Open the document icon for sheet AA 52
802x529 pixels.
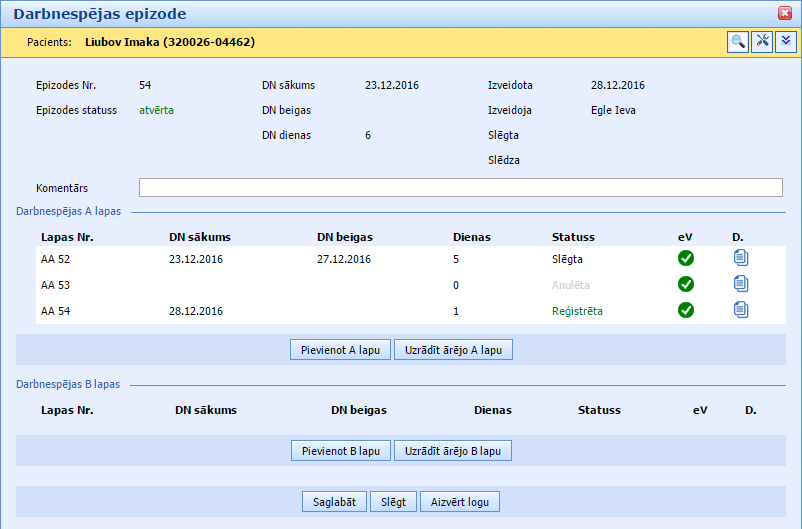[x=740, y=258]
